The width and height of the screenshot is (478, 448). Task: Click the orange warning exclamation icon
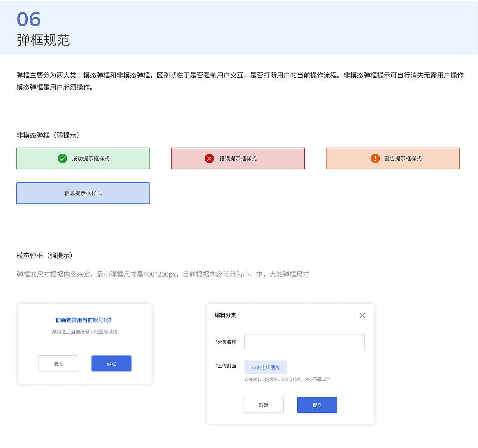coord(375,158)
